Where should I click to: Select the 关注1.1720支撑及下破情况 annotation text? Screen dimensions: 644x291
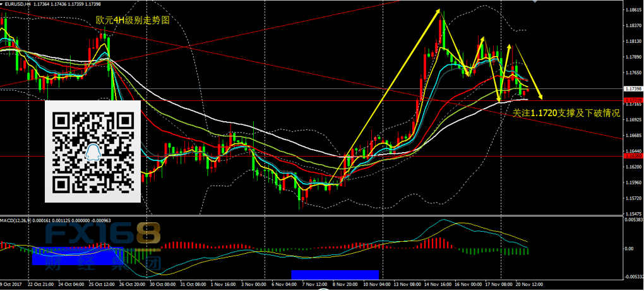(x=565, y=112)
